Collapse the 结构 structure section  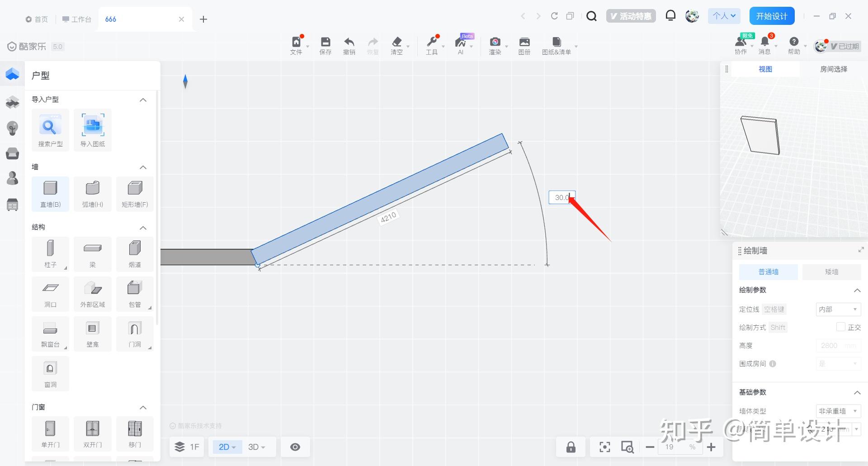[x=143, y=227]
